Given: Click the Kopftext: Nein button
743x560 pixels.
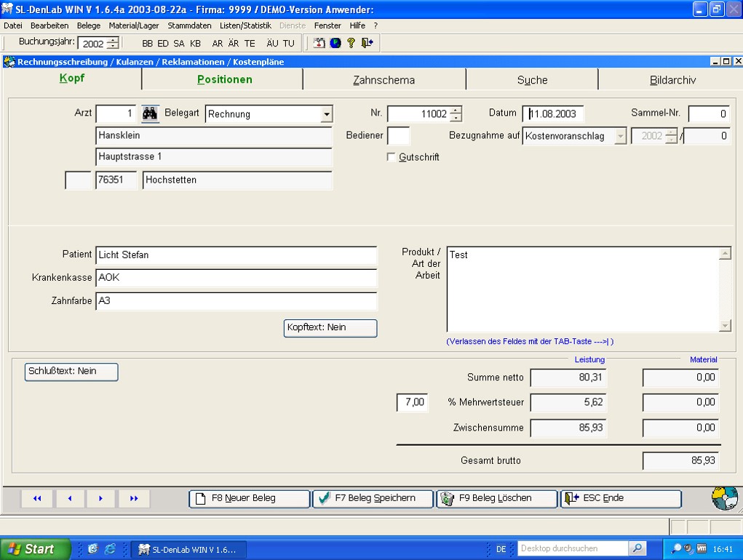Looking at the screenshot, I should (330, 328).
